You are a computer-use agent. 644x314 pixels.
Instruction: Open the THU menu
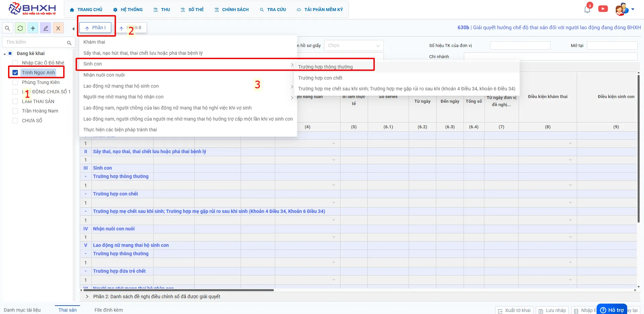coord(162,10)
